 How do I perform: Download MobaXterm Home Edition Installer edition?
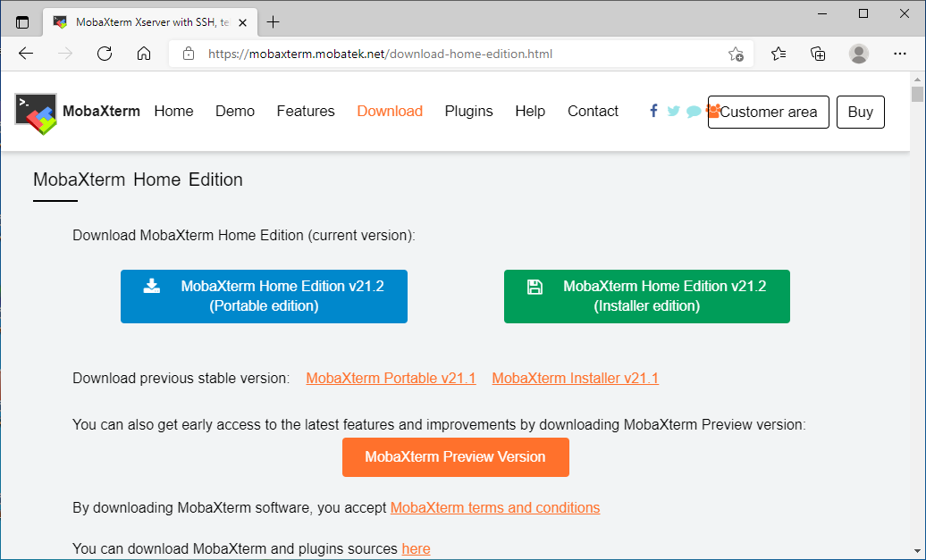646,297
